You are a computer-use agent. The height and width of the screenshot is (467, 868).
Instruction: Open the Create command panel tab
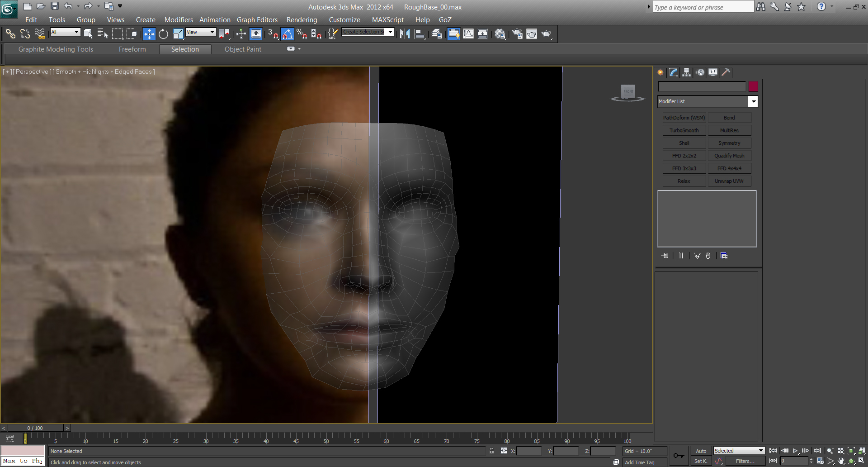click(660, 72)
